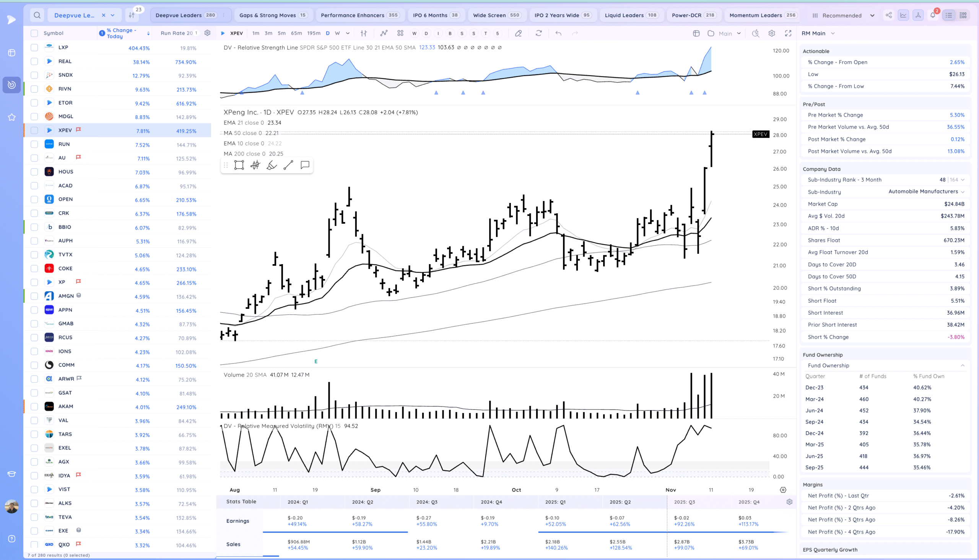Screen dimensions: 979x560
Task: Collapse the Fund Ownership section
Action: [x=963, y=365]
